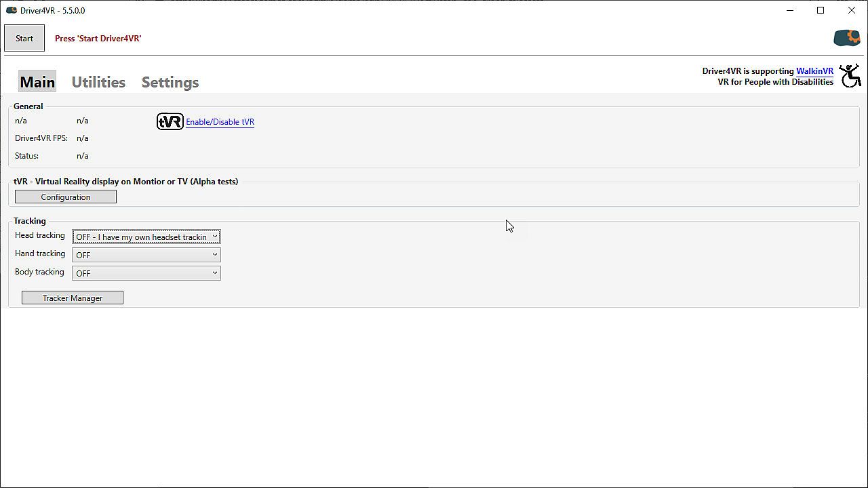Open the Utilities tab
868x488 pixels.
98,82
